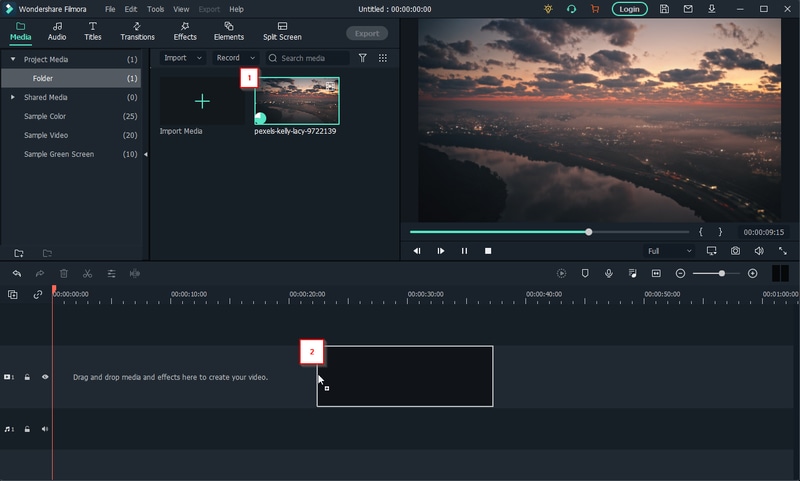Click the message envelope icon
Screen dimensions: 800x481
[x=688, y=9]
